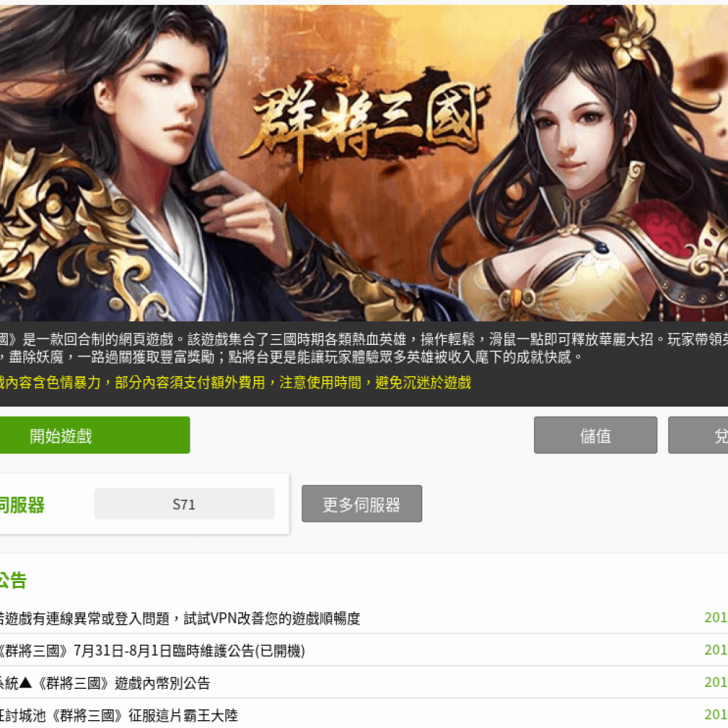Click the yellow content rating warning text
Image resolution: width=728 pixels, height=728 pixels.
pyautogui.click(x=235, y=382)
